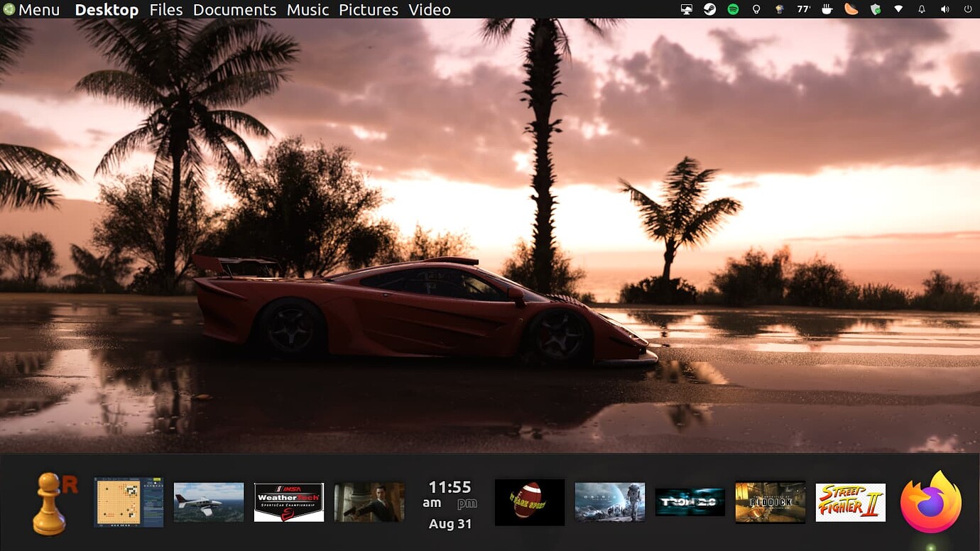Screen dimensions: 980x551
Task: Click the Music shortcut in top panel
Action: point(307,9)
